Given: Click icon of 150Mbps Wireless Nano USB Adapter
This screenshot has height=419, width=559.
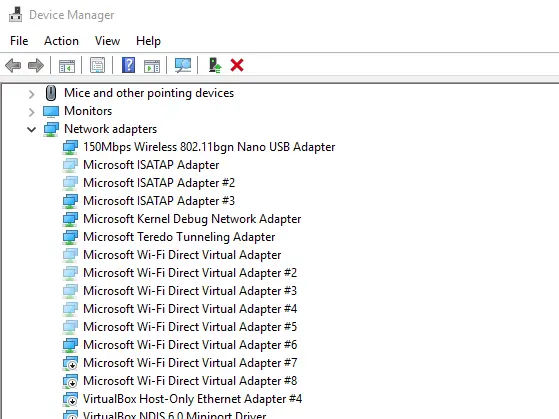Looking at the screenshot, I should 70,147.
